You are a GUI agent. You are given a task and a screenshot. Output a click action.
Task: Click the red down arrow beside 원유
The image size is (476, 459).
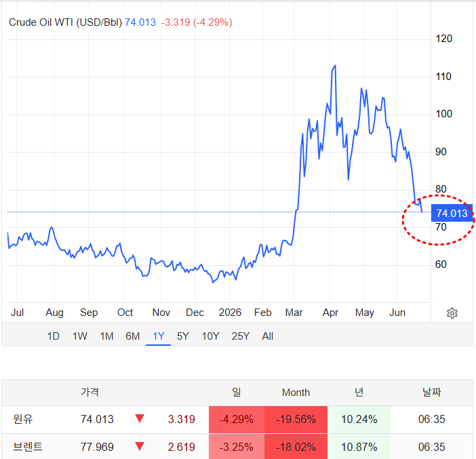click(140, 418)
